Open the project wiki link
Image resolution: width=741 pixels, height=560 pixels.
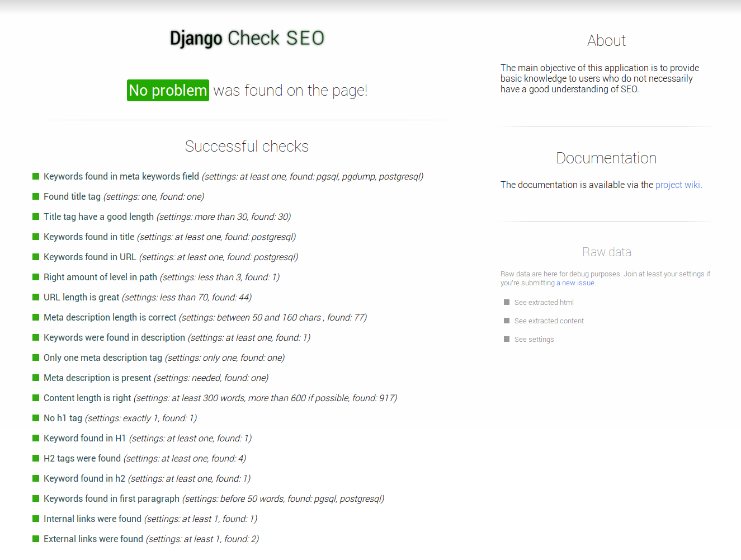(677, 185)
